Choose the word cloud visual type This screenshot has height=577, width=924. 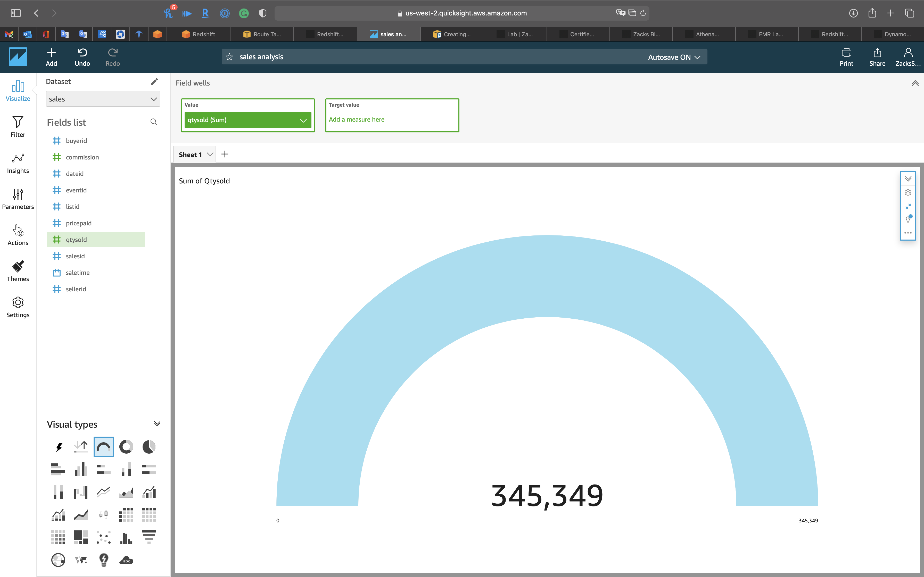(x=126, y=560)
